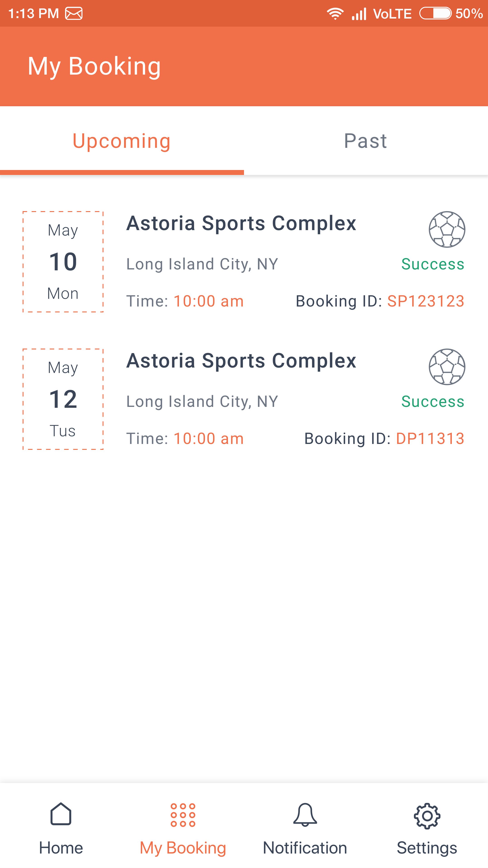Open booking ID DP11313
Screen dimensions: 488x868
(x=430, y=439)
